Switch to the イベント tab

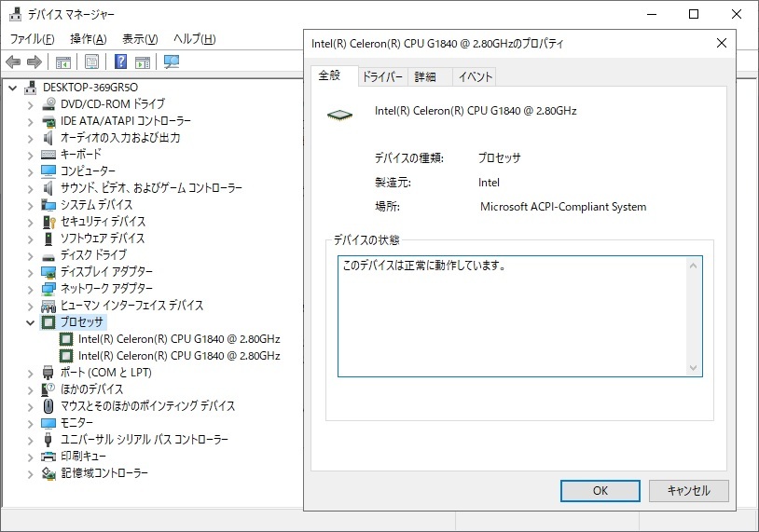475,76
